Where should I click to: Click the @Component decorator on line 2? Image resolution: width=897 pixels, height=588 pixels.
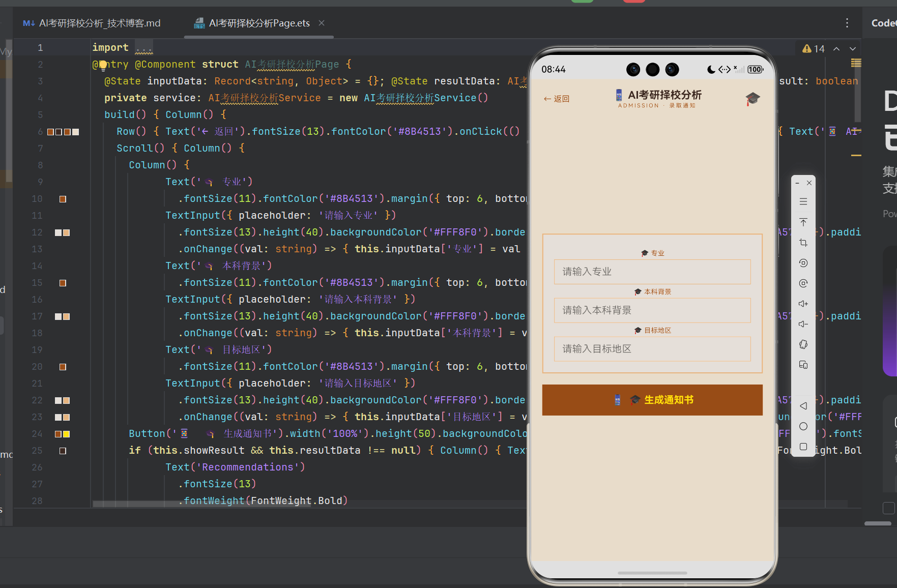click(165, 65)
